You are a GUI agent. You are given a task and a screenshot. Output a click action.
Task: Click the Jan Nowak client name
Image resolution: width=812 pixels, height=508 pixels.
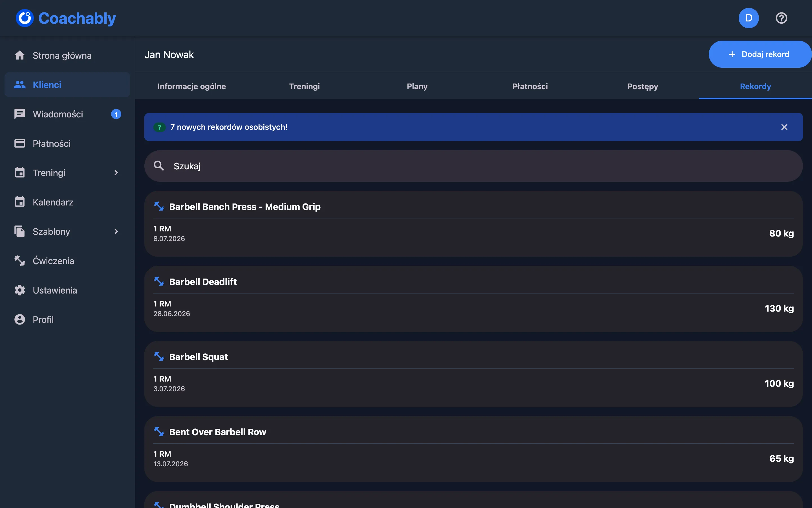pos(169,54)
